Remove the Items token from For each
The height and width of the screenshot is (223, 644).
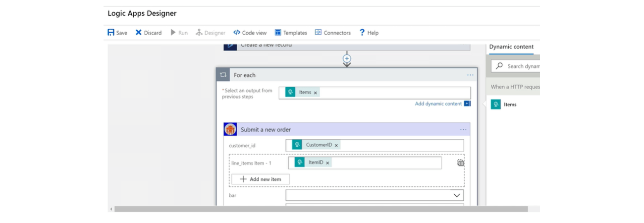tap(315, 93)
